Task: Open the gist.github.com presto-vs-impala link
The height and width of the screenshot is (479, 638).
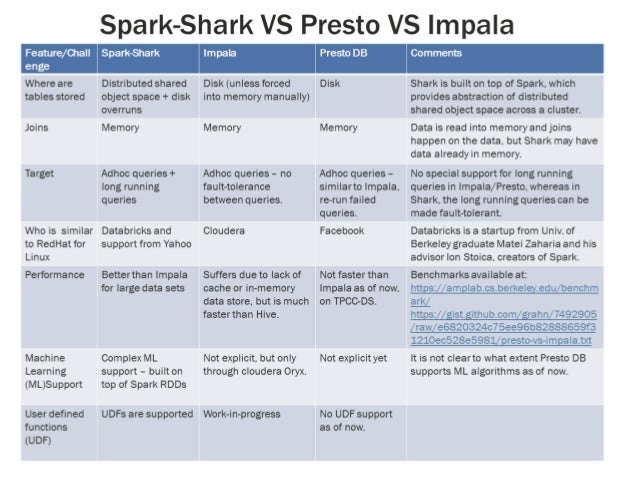Action: 503,328
